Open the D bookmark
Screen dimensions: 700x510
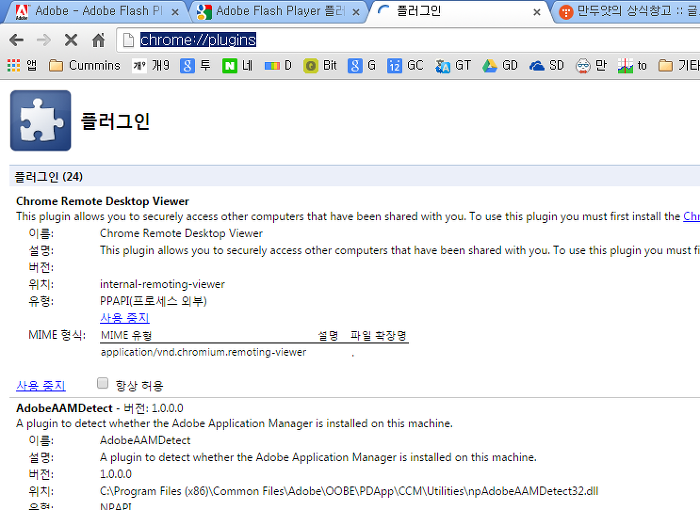tap(278, 66)
